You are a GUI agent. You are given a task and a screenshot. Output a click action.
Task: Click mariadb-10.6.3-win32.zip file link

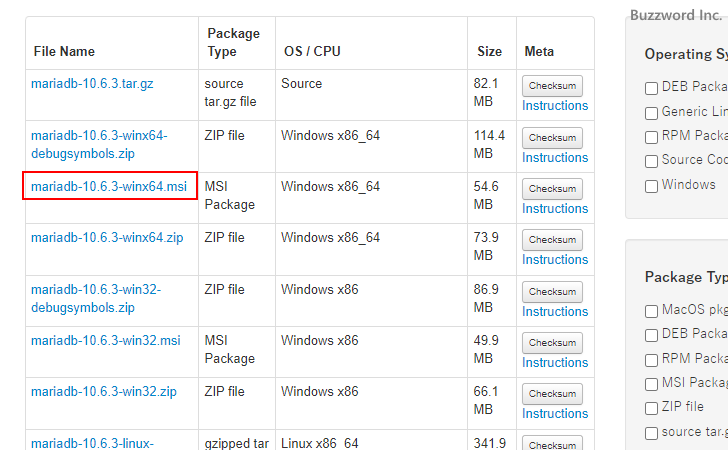104,392
